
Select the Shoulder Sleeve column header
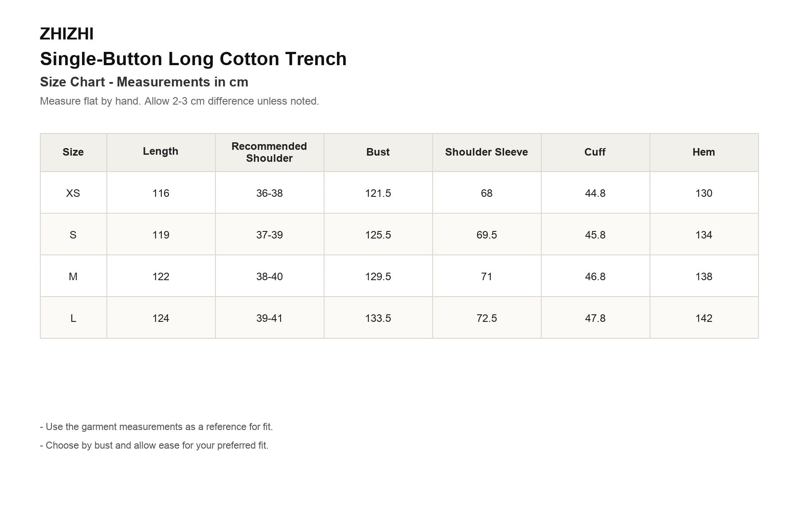[x=486, y=152]
